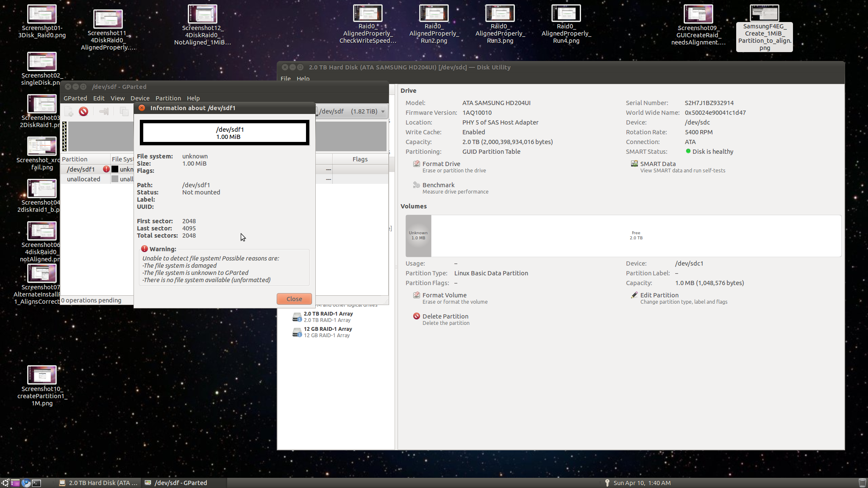
Task: Switch to the /dev/sdf - GParted taskbar window button
Action: (x=184, y=483)
